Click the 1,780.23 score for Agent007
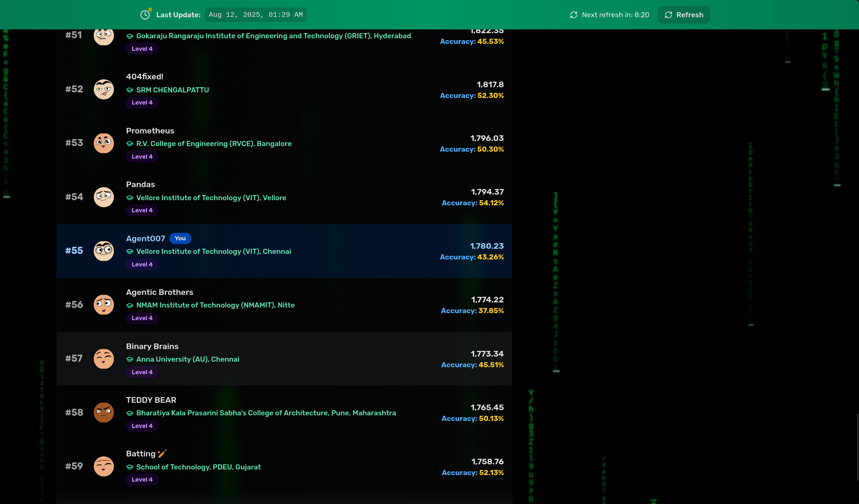859x504 pixels. (487, 246)
